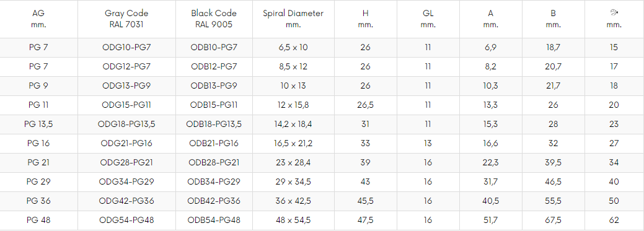Image resolution: width=644 pixels, height=231 pixels.
Task: Click the ODB42-PG36 code cell
Action: (214, 201)
